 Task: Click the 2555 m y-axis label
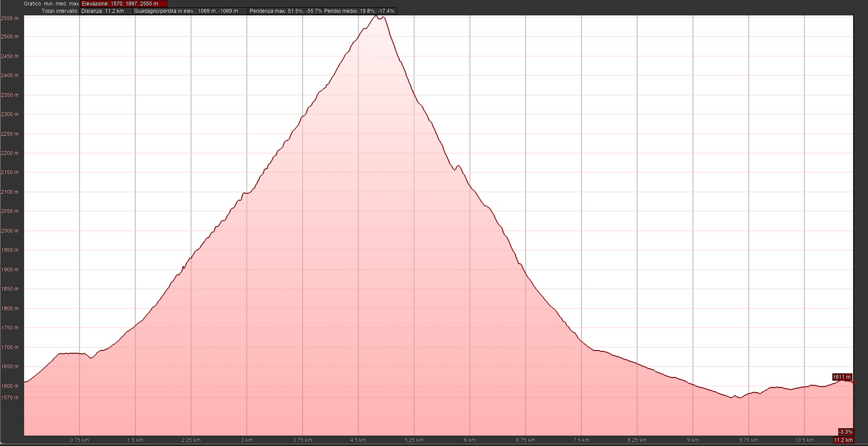coord(10,18)
